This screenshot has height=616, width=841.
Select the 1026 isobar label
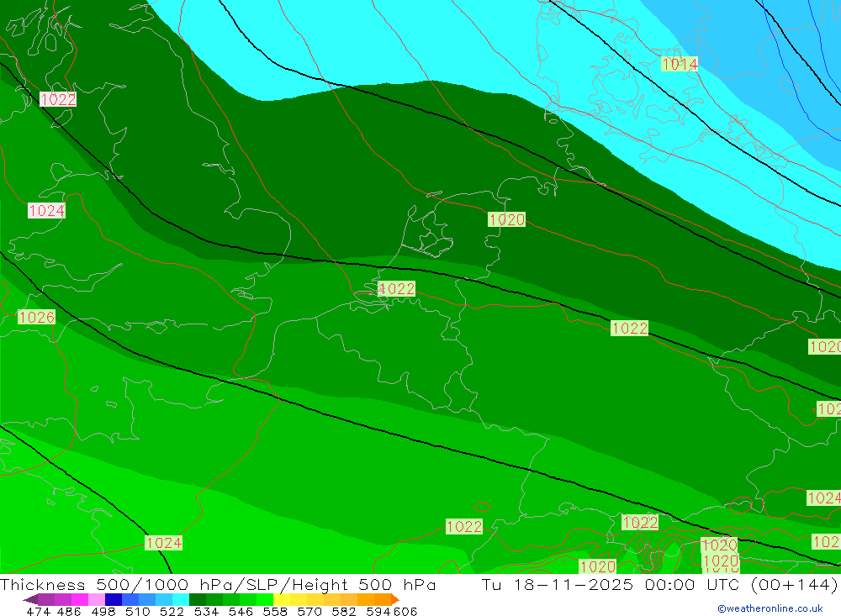[36, 317]
